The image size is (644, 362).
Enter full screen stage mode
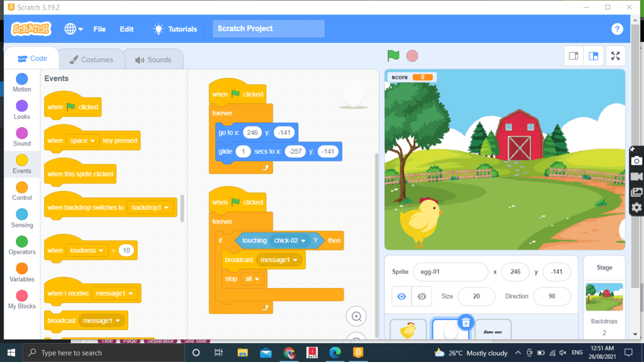(x=615, y=56)
